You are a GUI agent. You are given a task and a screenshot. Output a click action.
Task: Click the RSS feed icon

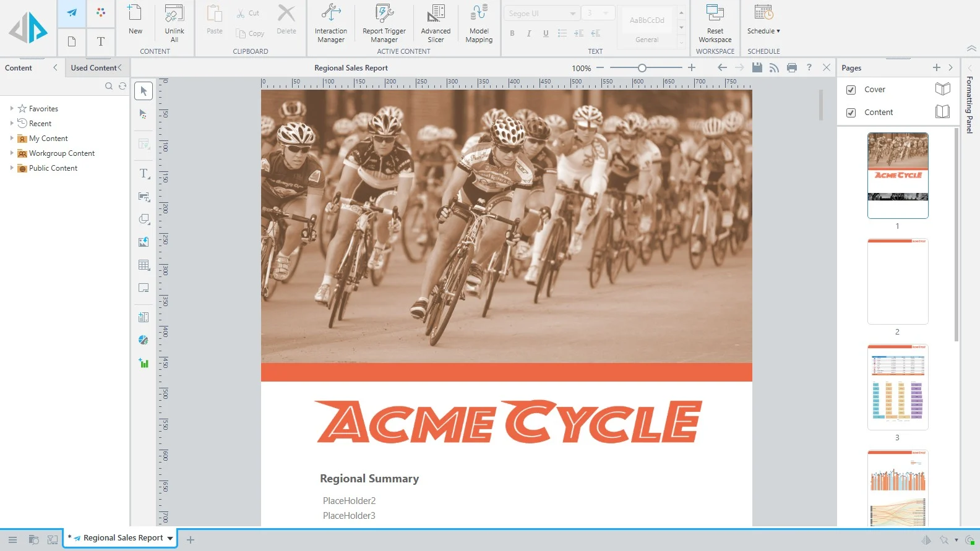774,67
